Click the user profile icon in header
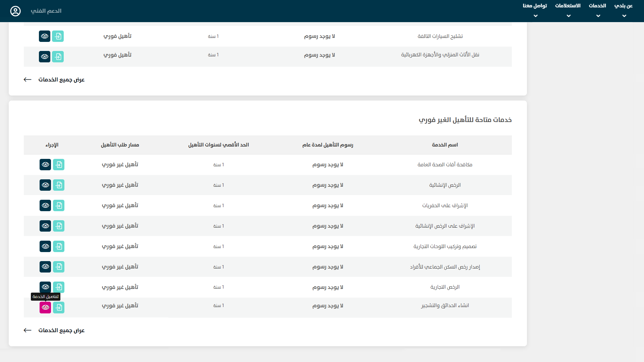Screen dimensions: 644x362 tap(15, 11)
